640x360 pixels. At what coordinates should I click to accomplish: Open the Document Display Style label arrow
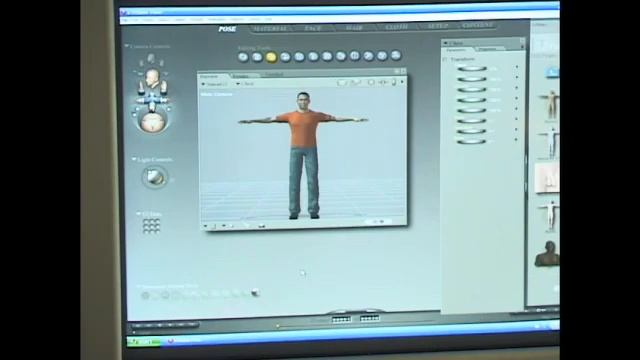point(138,287)
